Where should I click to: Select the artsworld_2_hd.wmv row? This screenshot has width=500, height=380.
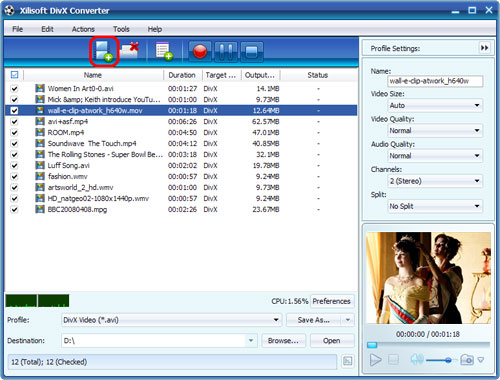[x=181, y=187]
